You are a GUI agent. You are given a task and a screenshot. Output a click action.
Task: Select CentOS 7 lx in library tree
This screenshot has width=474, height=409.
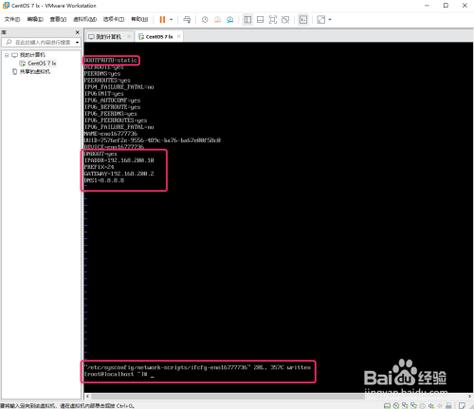(x=42, y=63)
